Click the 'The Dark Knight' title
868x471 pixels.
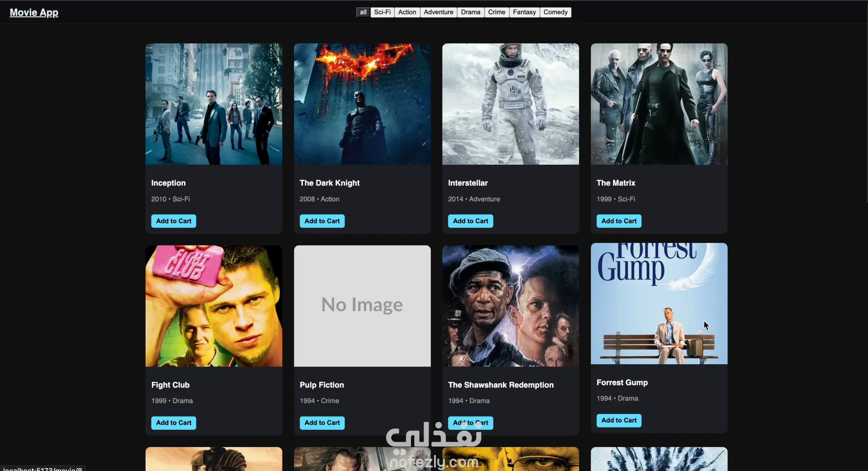coord(330,183)
